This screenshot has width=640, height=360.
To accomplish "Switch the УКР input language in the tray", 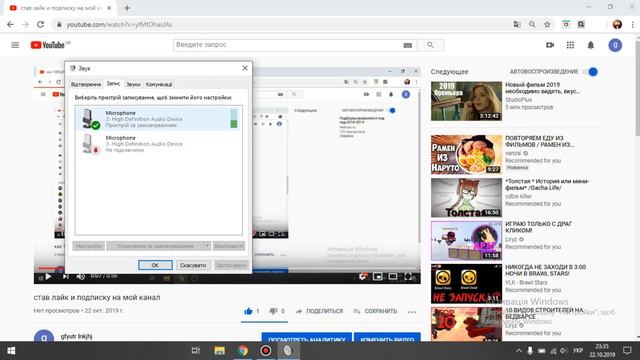I will click(578, 351).
